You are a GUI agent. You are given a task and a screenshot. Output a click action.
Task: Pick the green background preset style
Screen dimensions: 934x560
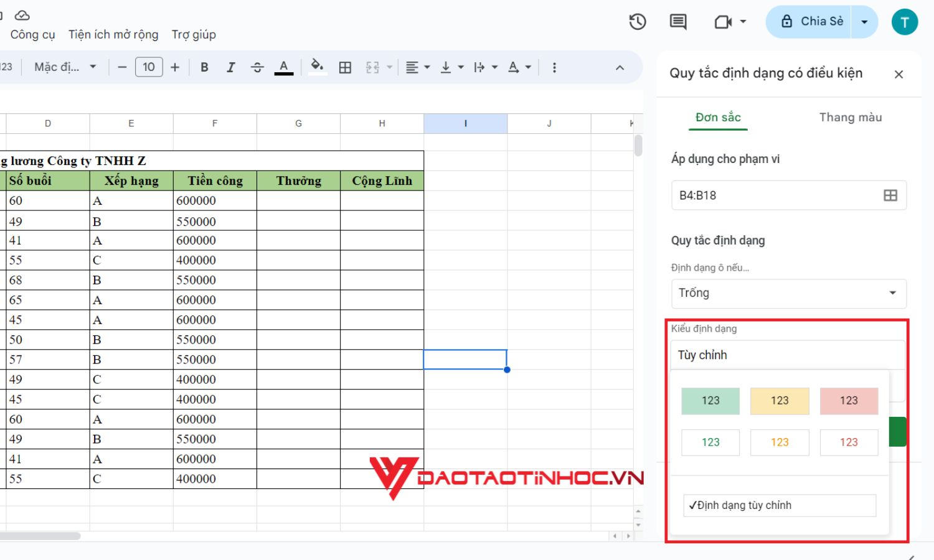[x=710, y=401]
